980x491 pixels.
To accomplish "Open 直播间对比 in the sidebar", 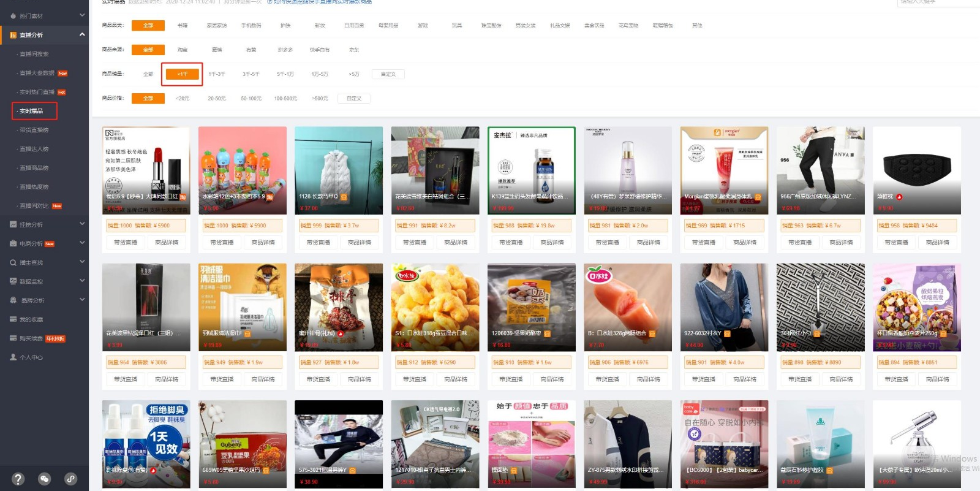I will pos(34,206).
